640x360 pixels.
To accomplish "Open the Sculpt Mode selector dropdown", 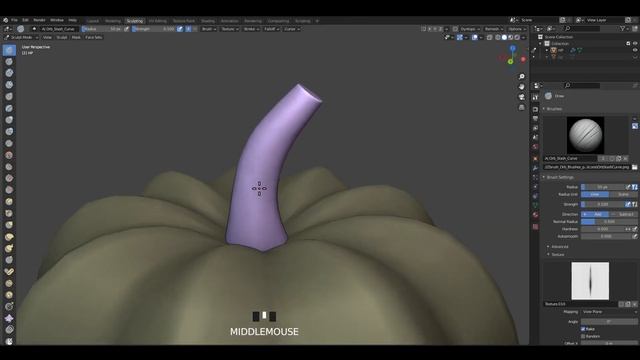I will pos(21,37).
